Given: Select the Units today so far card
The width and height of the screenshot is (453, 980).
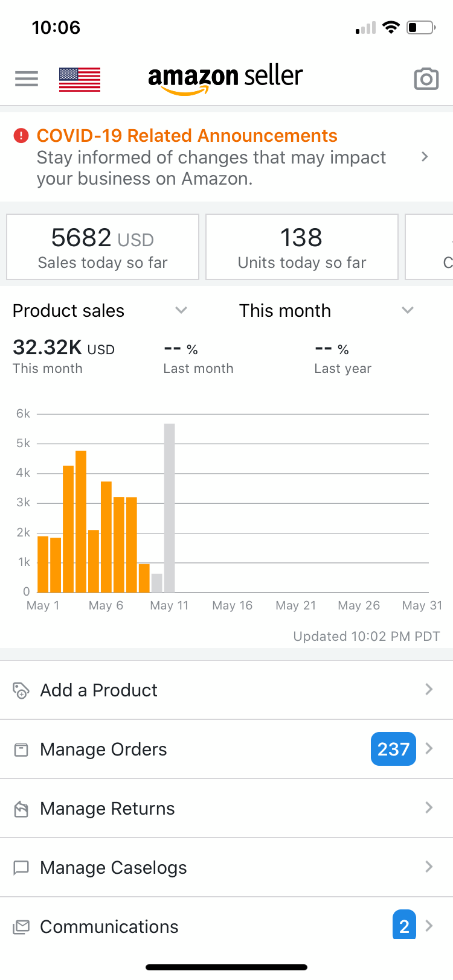Looking at the screenshot, I should [302, 247].
